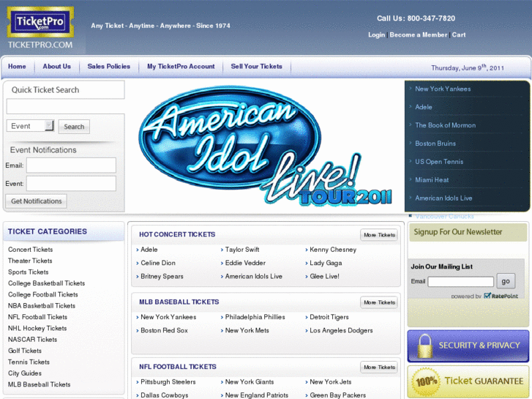Viewport: 532px width, 399px height.
Task: Select Taylor Swift concert link
Action: (x=242, y=250)
